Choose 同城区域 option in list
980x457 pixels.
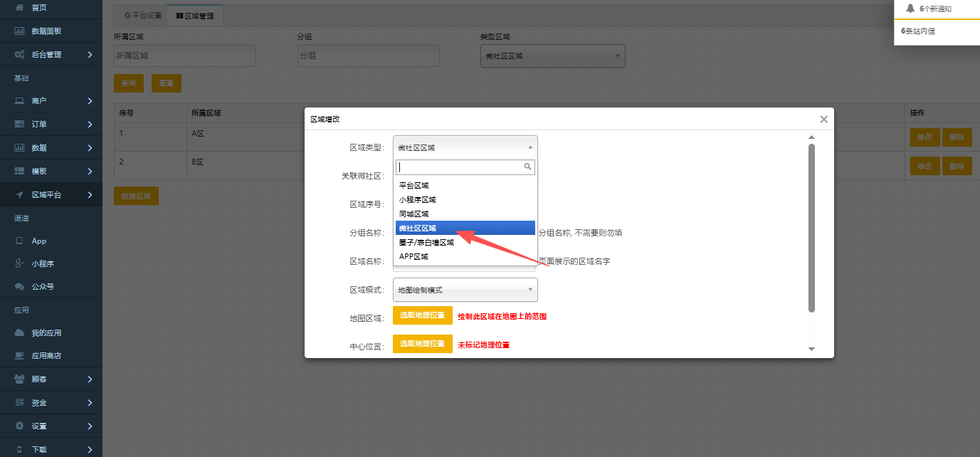(x=413, y=214)
